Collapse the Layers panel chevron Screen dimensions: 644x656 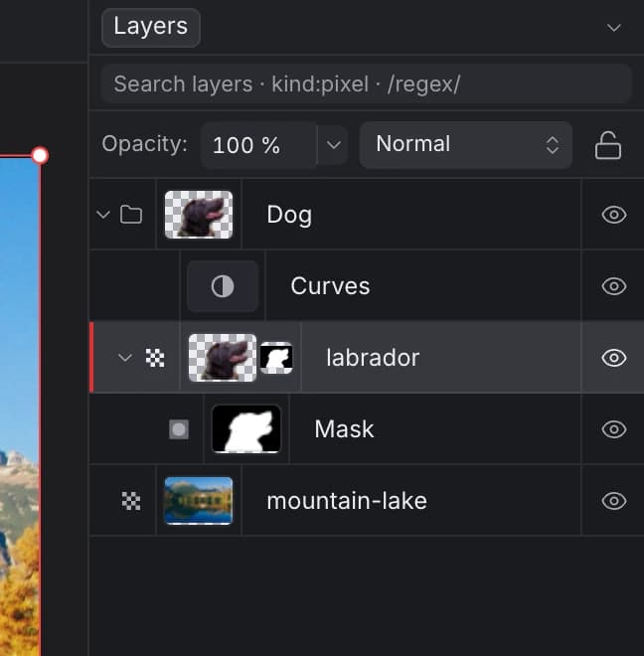pos(613,28)
